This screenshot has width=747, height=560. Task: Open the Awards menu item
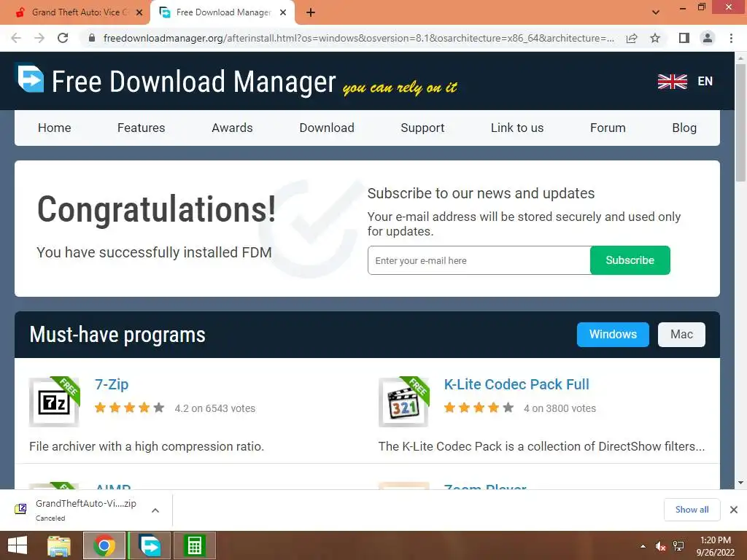pos(232,128)
